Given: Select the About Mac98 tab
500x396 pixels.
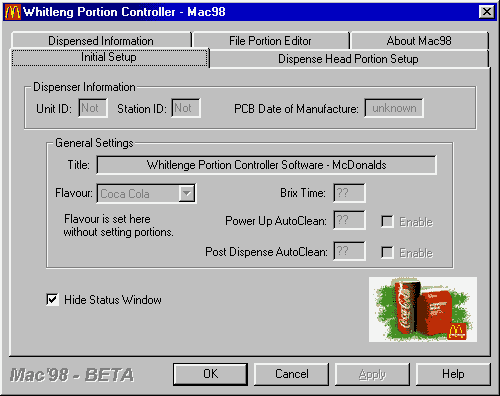Looking at the screenshot, I should (x=419, y=40).
